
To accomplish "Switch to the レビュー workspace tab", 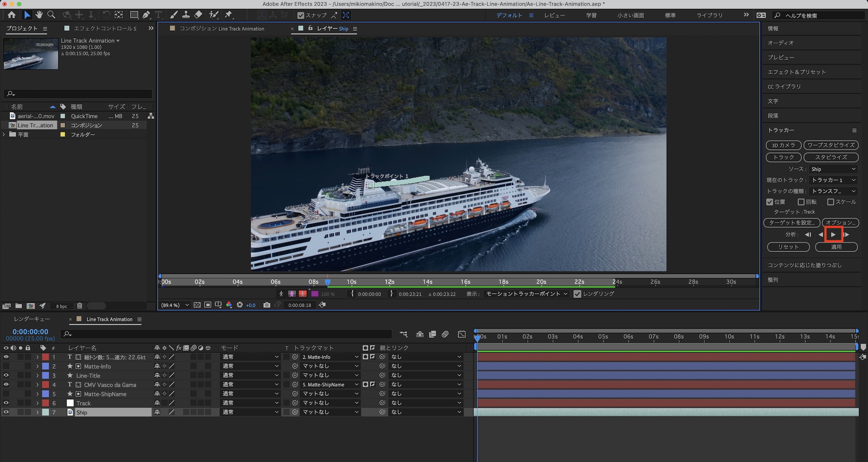I will [x=554, y=15].
